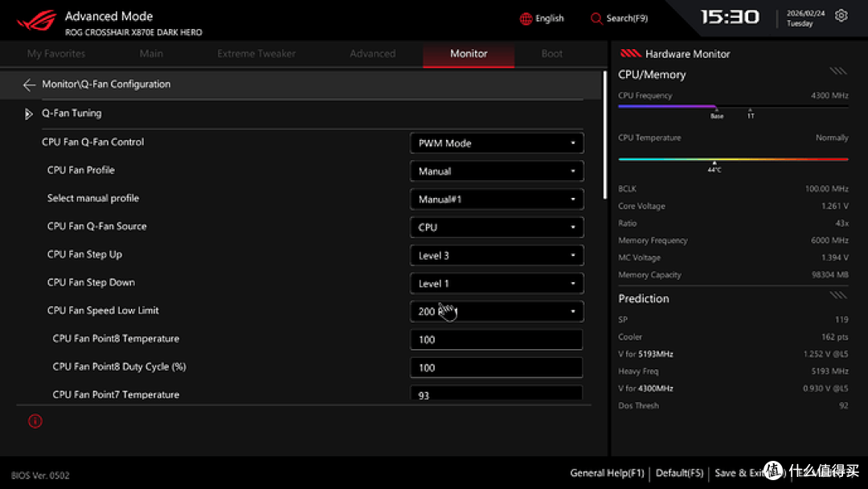Screen dimensions: 868x489
Task: Open Advanced tab
Action: (x=373, y=54)
